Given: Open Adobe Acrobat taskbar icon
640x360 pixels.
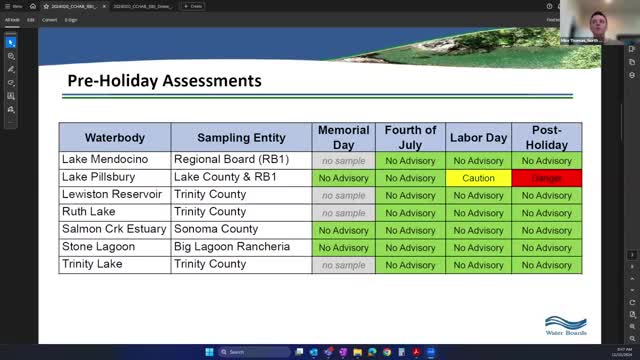Looking at the screenshot, I should [x=416, y=352].
